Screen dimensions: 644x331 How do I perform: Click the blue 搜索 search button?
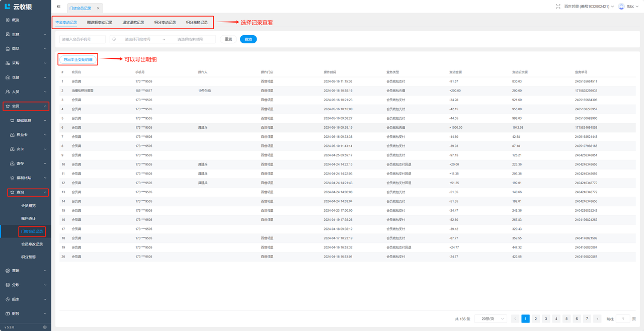point(248,39)
